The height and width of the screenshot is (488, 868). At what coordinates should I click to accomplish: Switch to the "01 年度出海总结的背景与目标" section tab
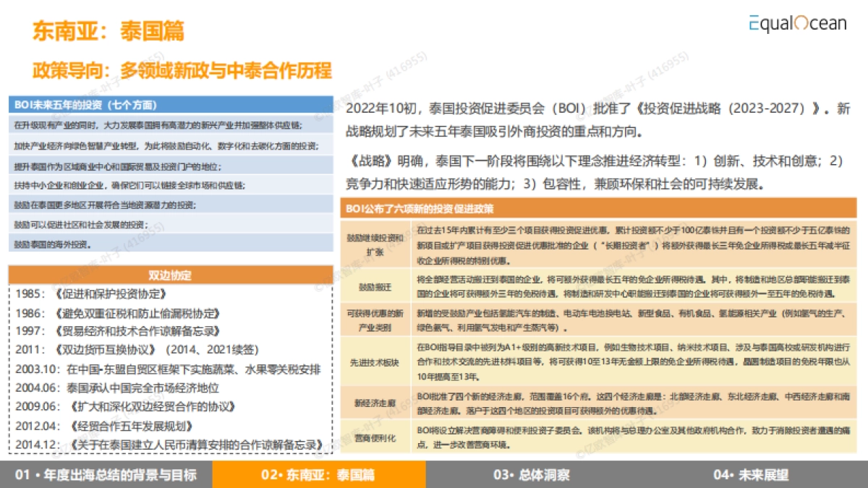(105, 476)
